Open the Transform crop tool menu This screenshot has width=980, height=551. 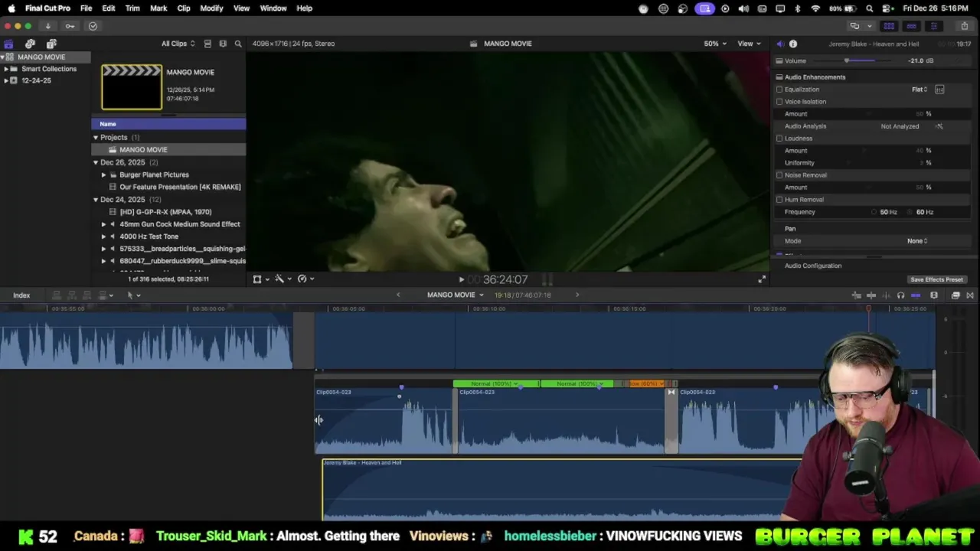coord(260,279)
